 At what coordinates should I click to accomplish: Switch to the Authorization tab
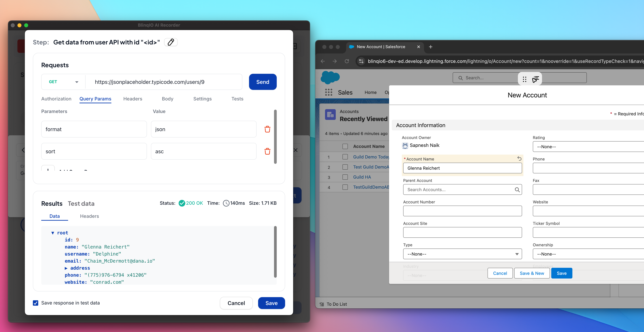(56, 99)
